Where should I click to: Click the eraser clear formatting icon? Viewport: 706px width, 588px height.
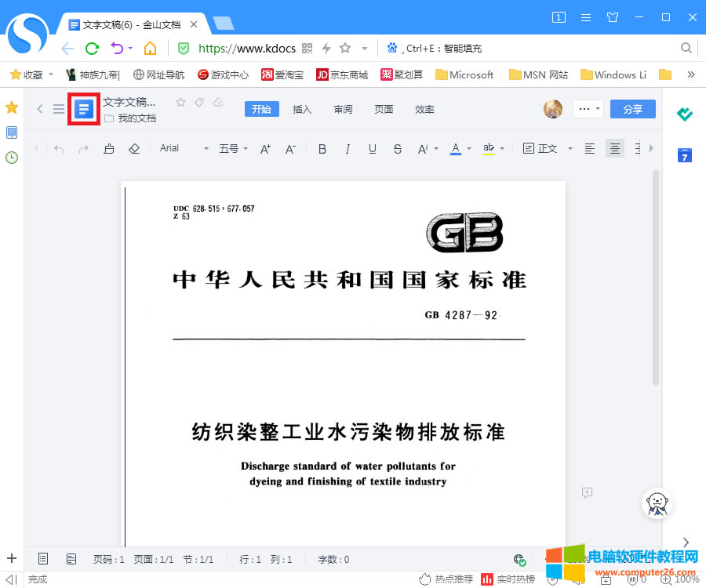(134, 148)
